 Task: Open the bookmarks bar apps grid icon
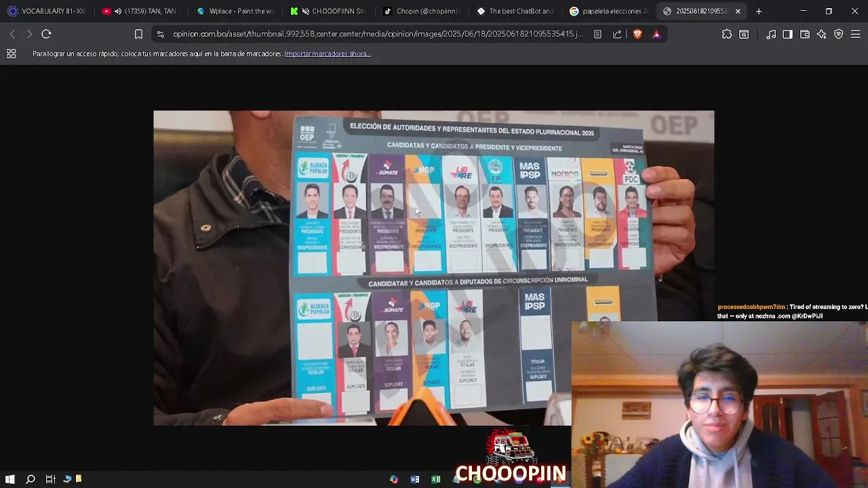pos(12,54)
